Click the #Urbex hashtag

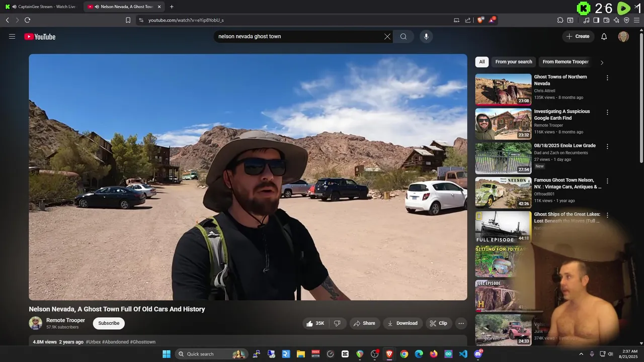click(x=93, y=342)
